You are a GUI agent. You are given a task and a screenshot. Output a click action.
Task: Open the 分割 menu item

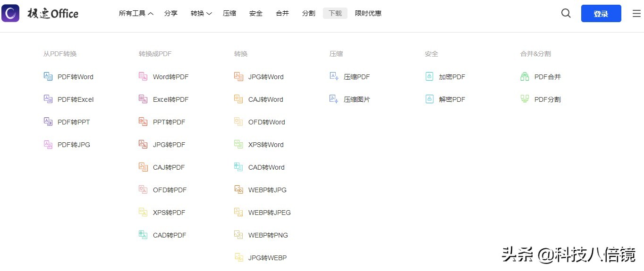(x=309, y=14)
